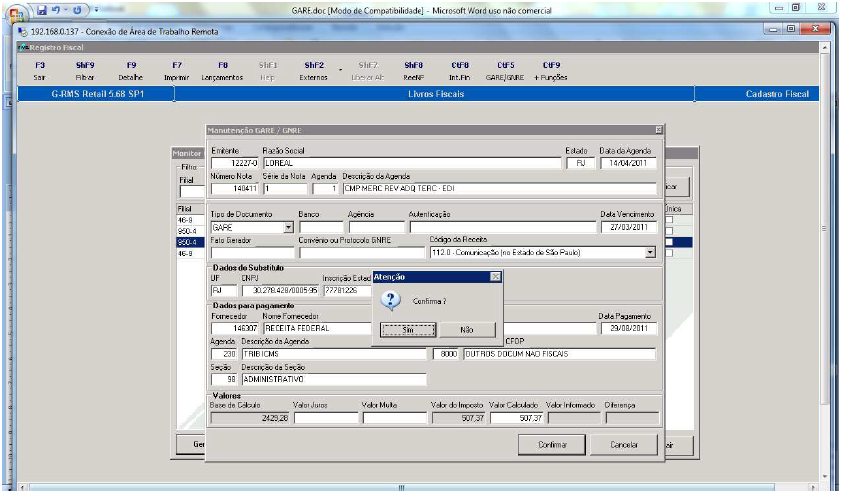Click ShF8 ReeNF toolbar item
Screen dimensions: 841x494
pyautogui.click(x=414, y=71)
